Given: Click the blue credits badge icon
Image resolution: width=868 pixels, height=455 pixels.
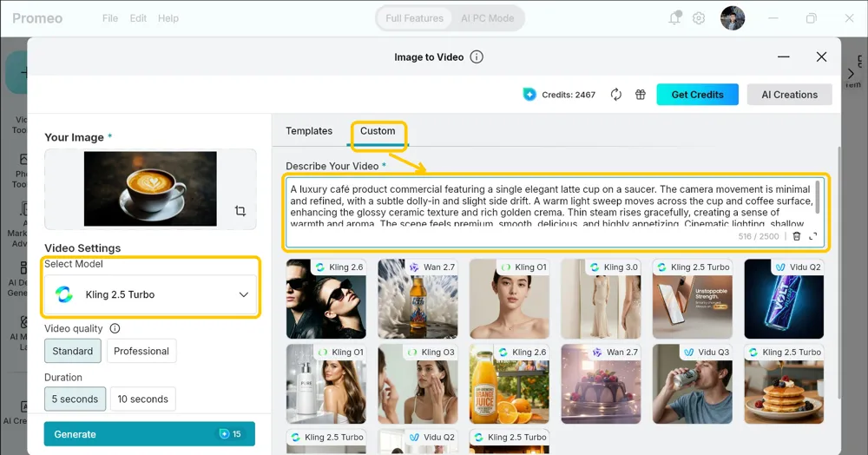Looking at the screenshot, I should [x=529, y=95].
